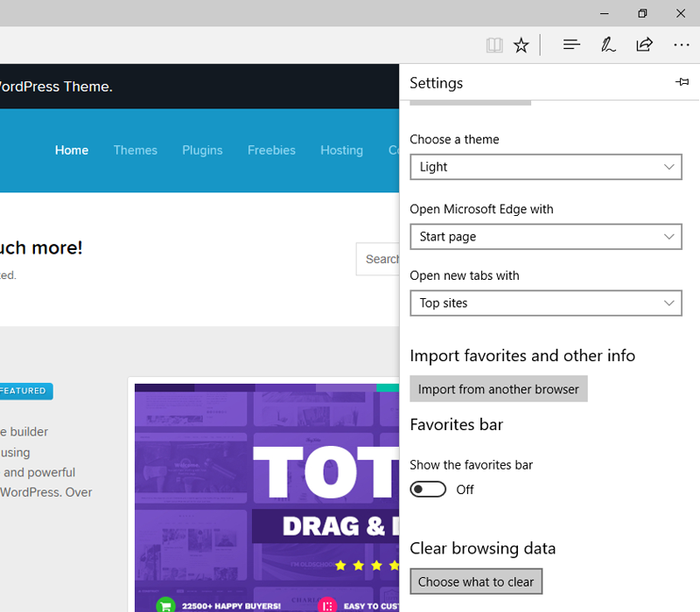Open Themes in site navigation
700x612 pixels.
[136, 150]
